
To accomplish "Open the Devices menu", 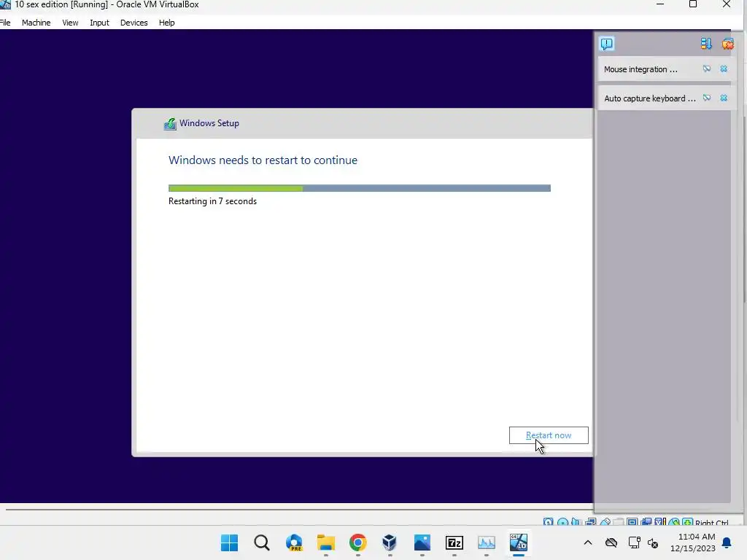I will point(134,23).
